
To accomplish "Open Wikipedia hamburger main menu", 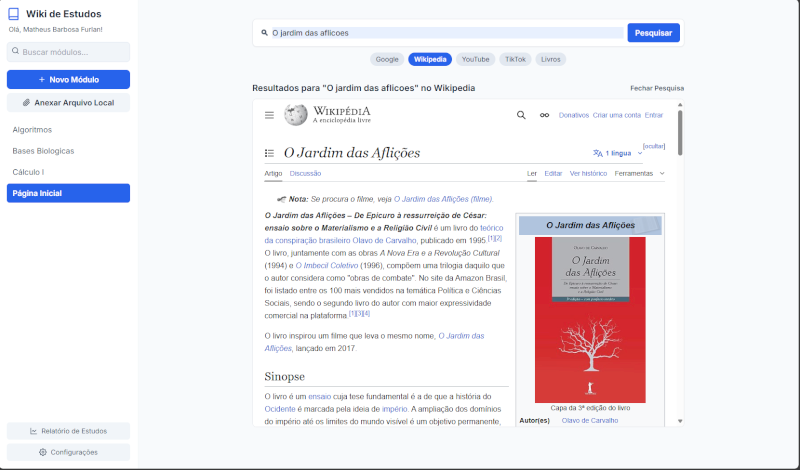I will click(x=269, y=115).
